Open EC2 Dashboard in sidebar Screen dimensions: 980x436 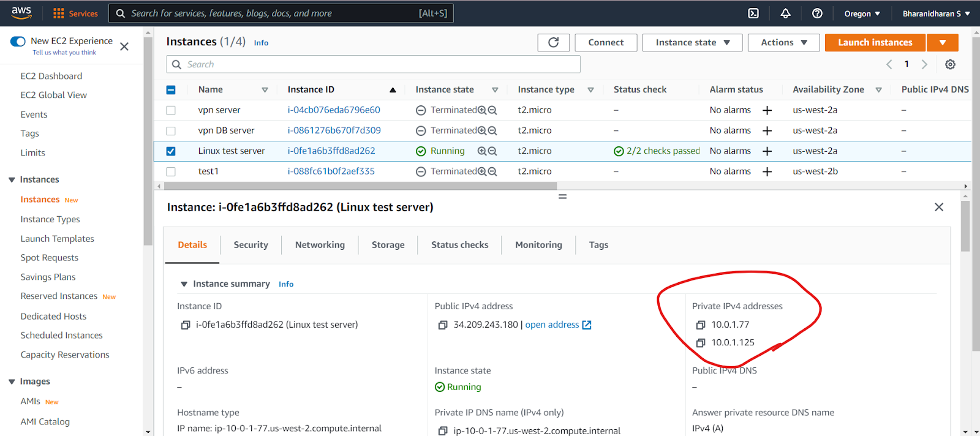coord(51,76)
